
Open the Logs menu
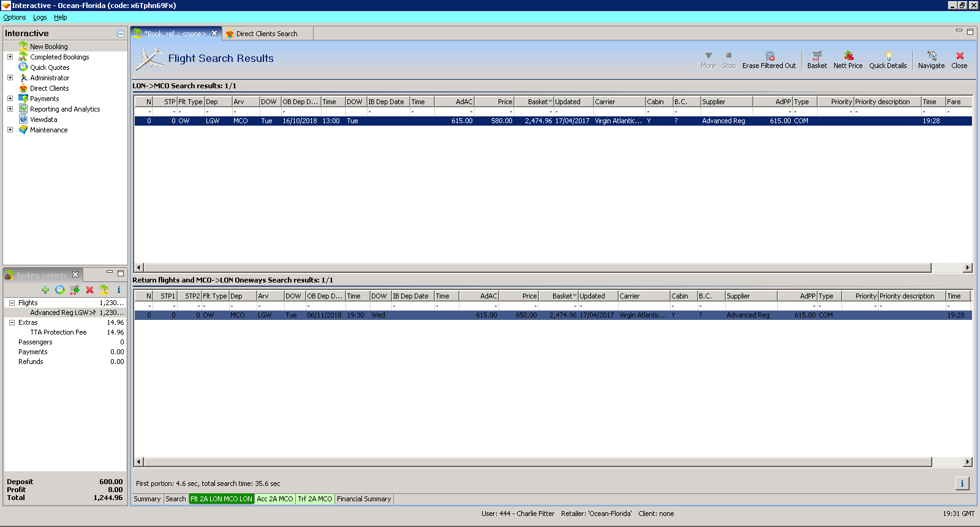point(40,17)
